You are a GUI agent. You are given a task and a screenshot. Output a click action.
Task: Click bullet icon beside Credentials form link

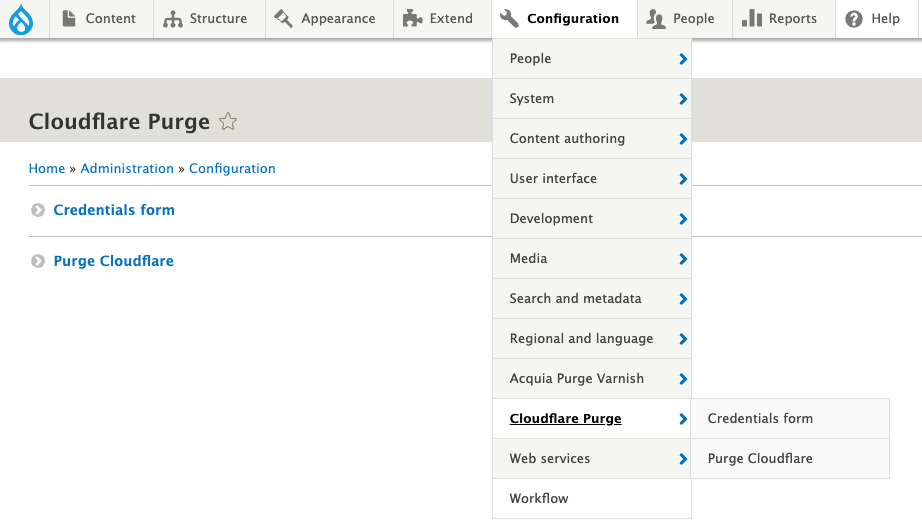[x=38, y=210]
